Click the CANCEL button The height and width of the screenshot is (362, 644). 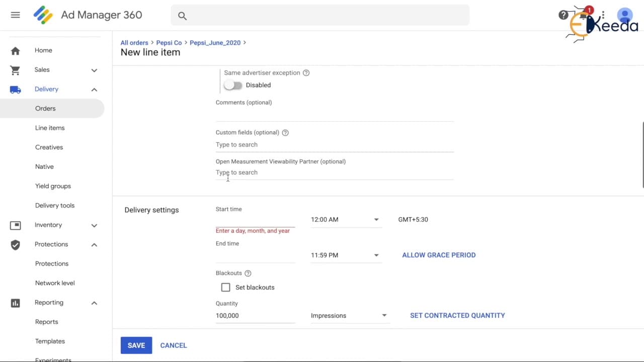174,345
